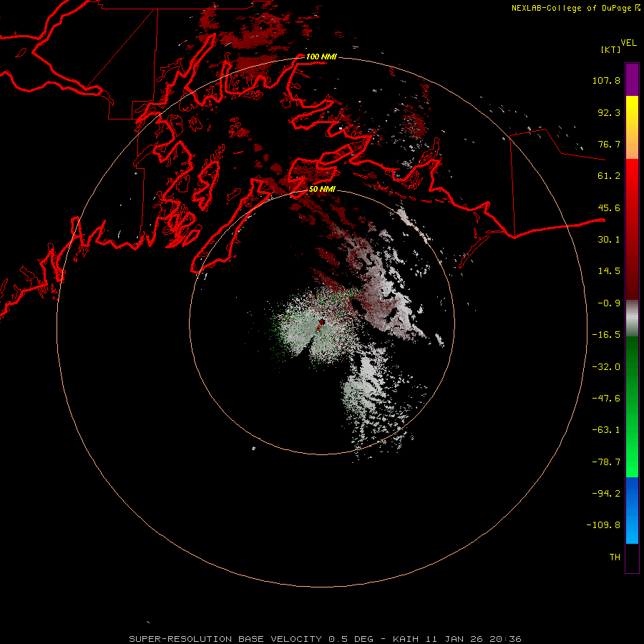Click the NEXLAB-College of DuPage title text
644x644 pixels.
click(x=575, y=8)
